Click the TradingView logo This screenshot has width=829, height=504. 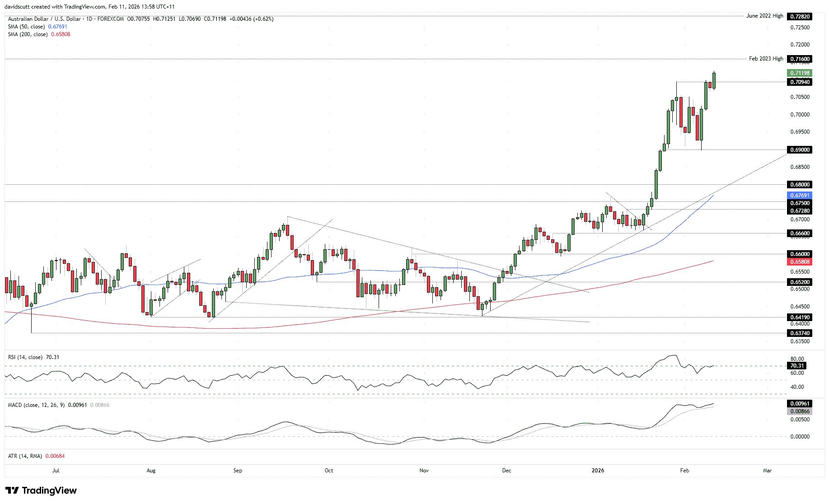click(41, 490)
